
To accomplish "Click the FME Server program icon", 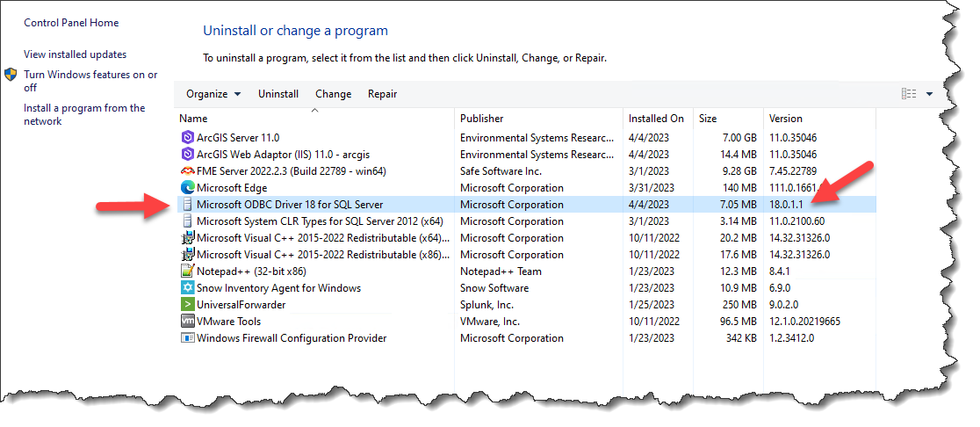I will pyautogui.click(x=187, y=171).
